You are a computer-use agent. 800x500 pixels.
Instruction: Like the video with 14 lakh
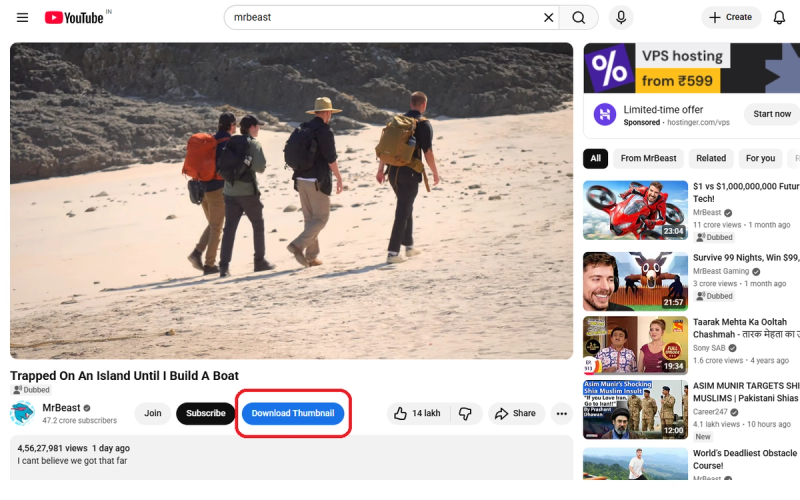[x=418, y=413]
